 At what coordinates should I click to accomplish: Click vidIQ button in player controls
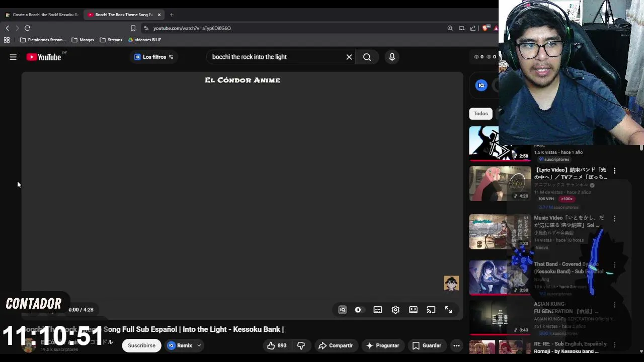click(343, 310)
